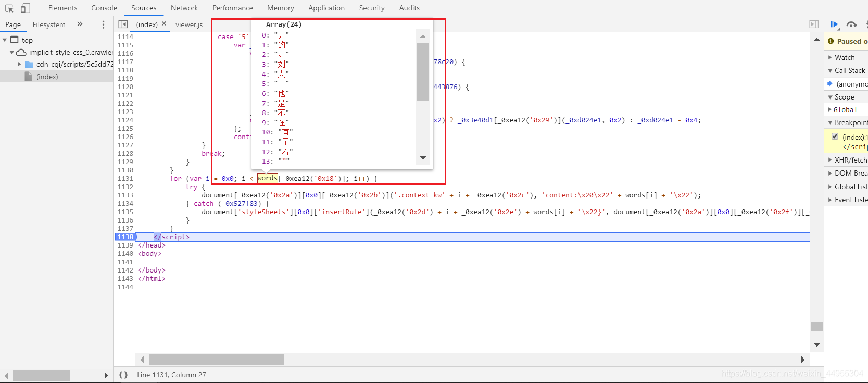
Task: Select the Sources tab
Action: 144,8
